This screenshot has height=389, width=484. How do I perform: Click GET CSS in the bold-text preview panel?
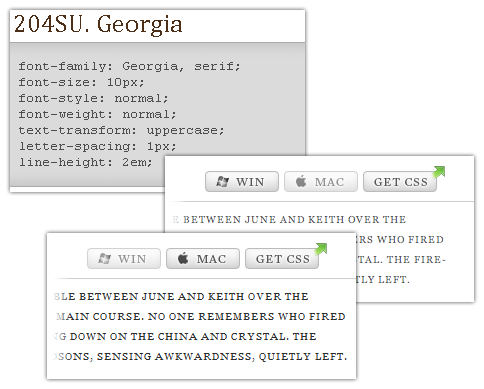(x=282, y=259)
